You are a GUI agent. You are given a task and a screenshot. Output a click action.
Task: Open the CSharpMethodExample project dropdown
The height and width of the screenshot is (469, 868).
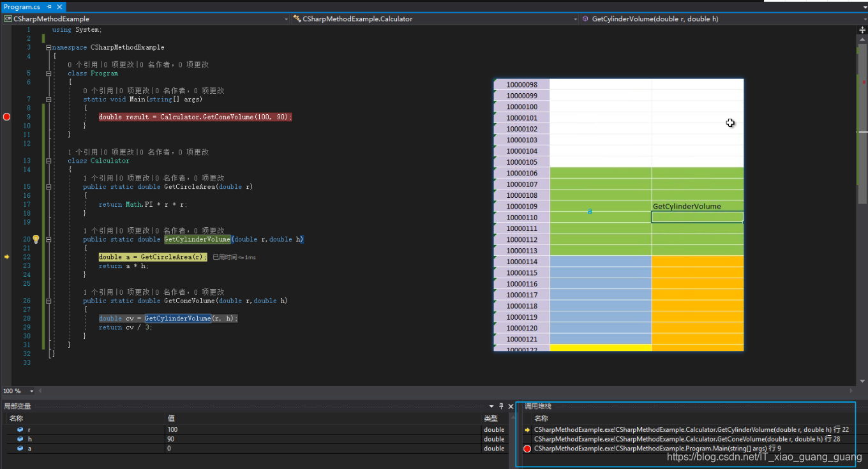click(x=146, y=19)
